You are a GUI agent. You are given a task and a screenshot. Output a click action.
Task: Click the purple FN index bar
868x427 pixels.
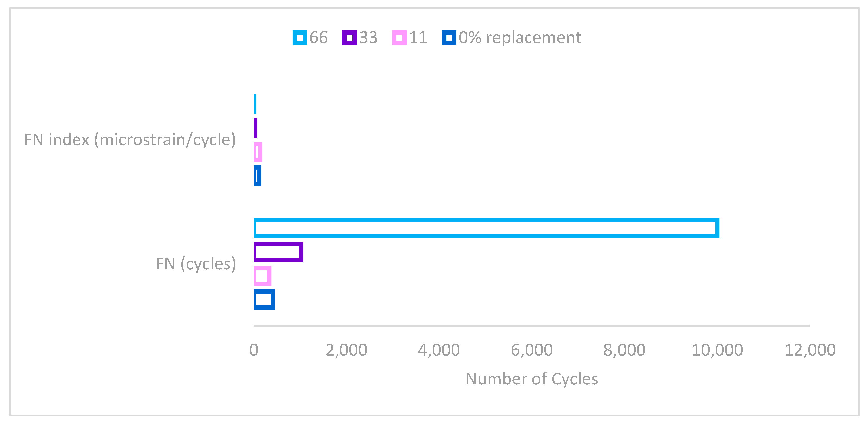coord(255,128)
